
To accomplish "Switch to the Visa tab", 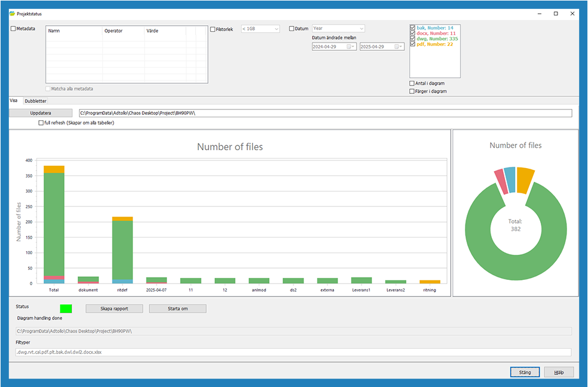I will point(14,100).
